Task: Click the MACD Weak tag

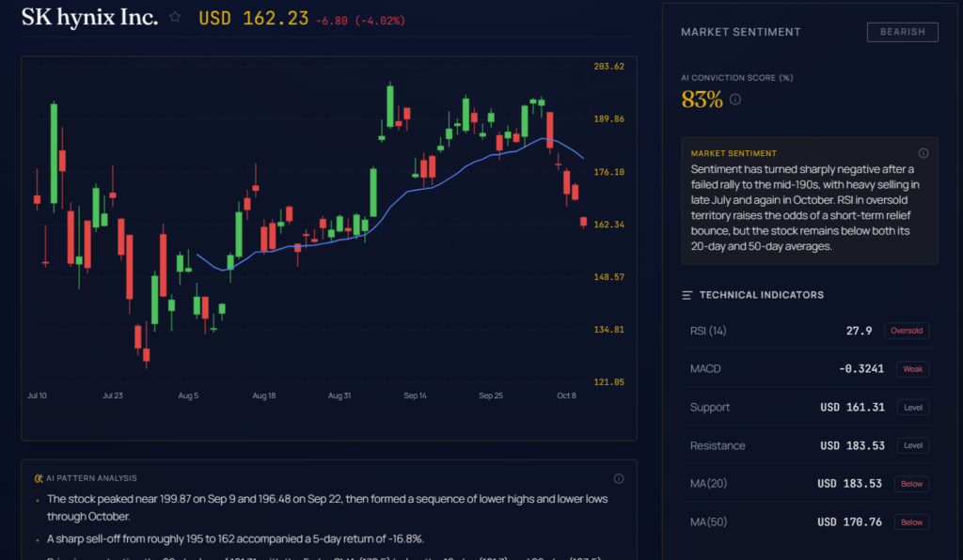Action: (x=912, y=369)
